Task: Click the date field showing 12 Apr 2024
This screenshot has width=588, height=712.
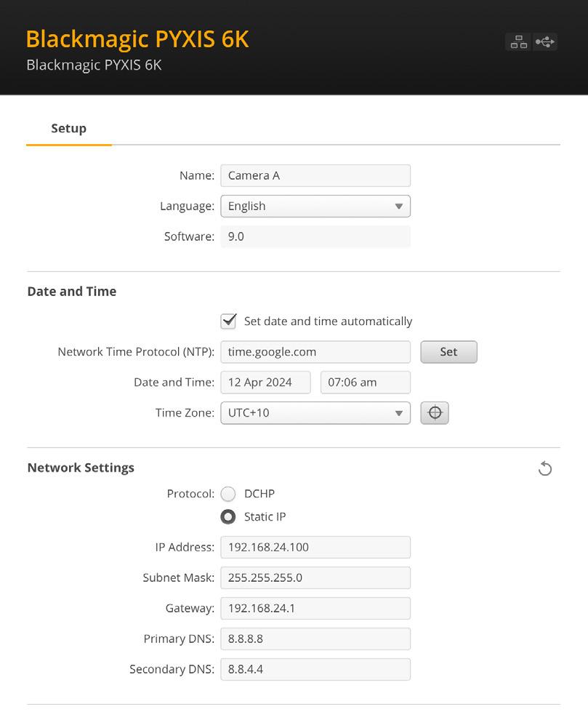Action: click(265, 383)
